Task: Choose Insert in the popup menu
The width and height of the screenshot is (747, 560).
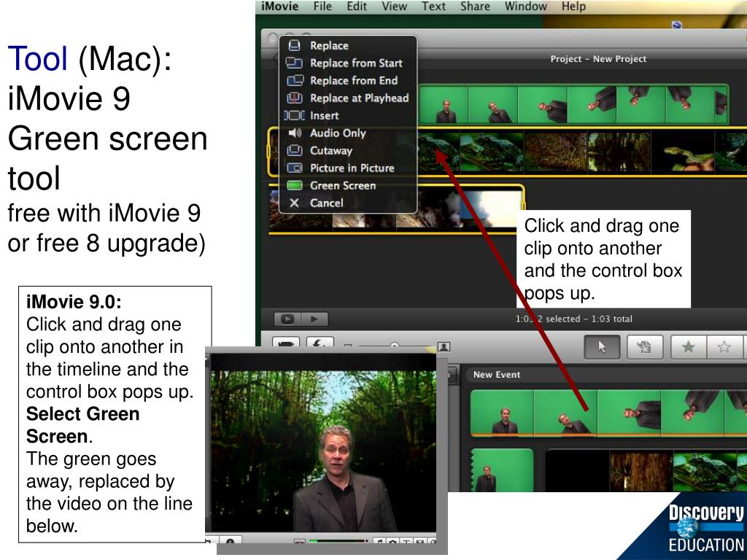Action: coord(348,116)
